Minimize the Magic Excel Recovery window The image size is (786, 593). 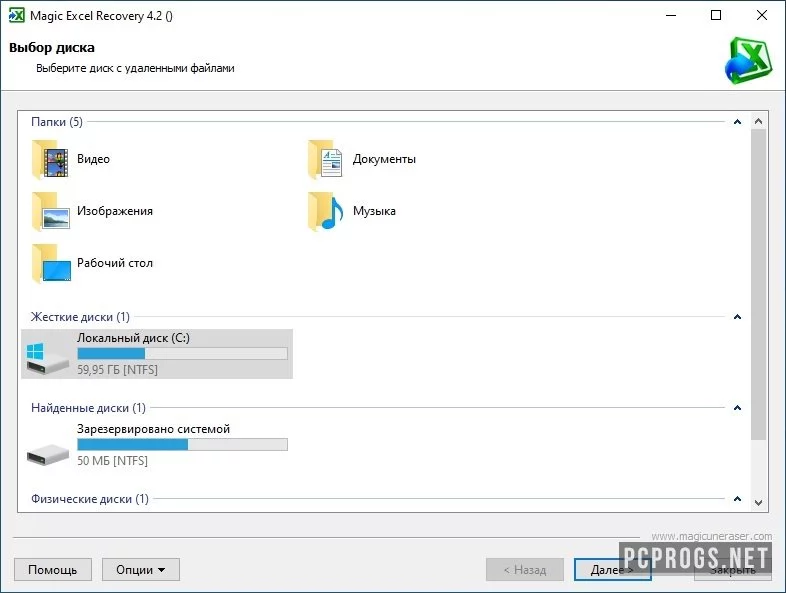[x=671, y=15]
